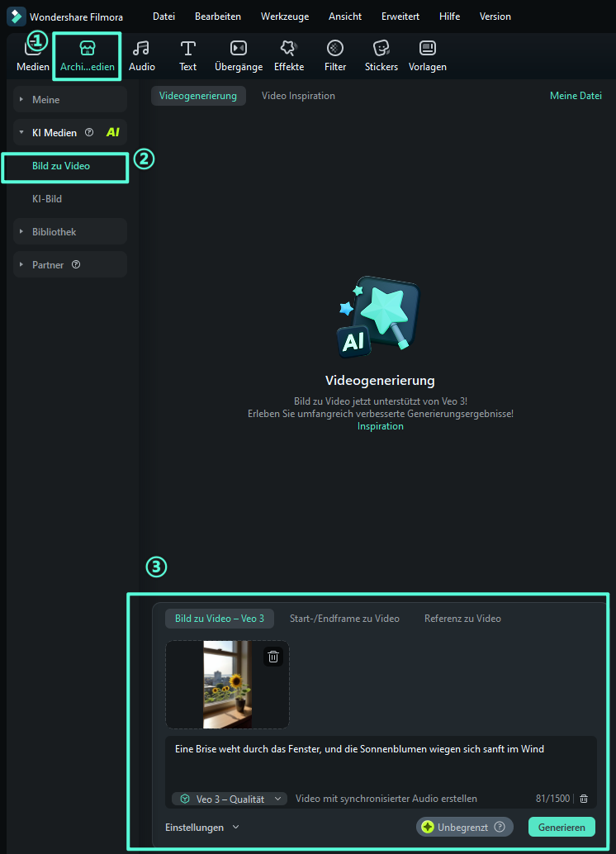Click the help icon beside KI Medien
616x854 pixels.
pos(89,132)
